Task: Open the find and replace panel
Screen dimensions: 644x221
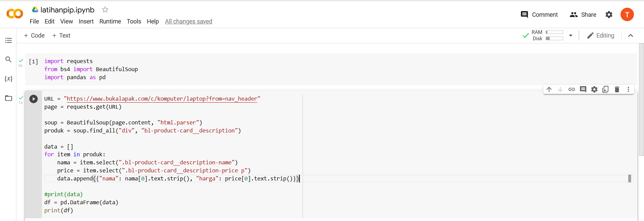Action: coord(8,59)
